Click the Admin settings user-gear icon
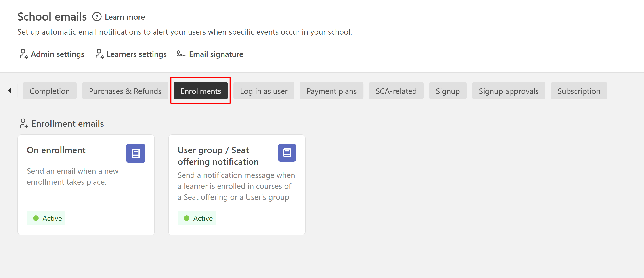The height and width of the screenshot is (278, 644). (23, 54)
